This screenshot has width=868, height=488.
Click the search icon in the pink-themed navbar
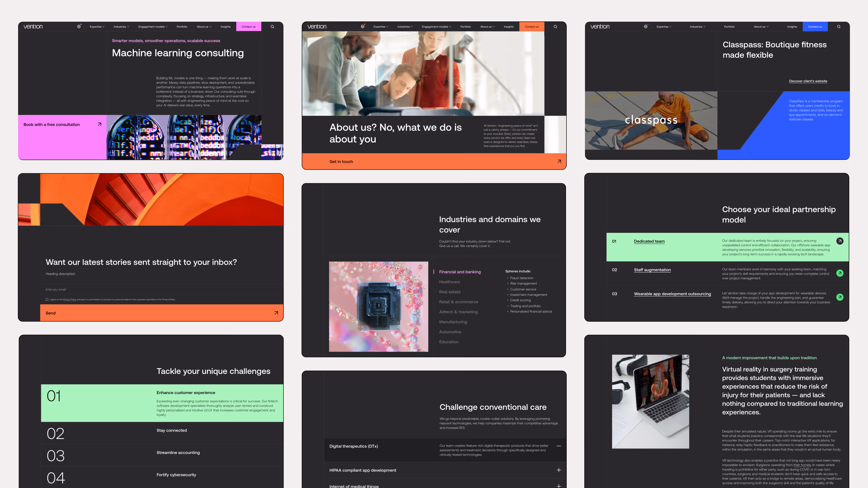coord(272,27)
